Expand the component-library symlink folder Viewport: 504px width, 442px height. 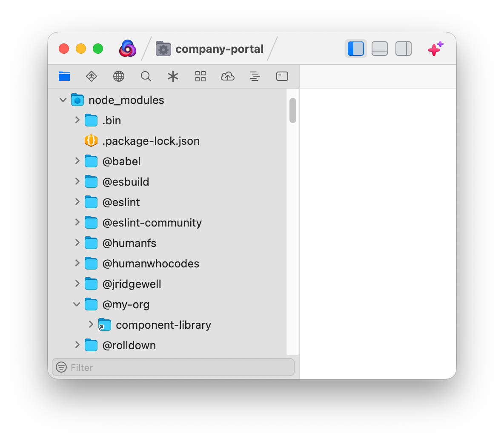point(91,324)
